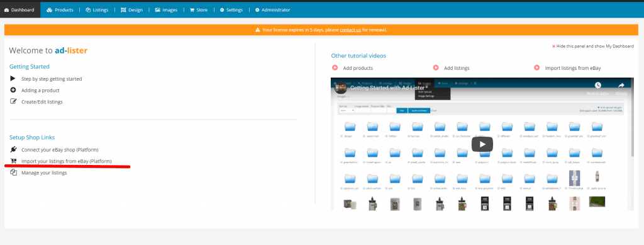Open the Settings menu in the blue navigation bar
Screen dimensions: 644x245
231,10
